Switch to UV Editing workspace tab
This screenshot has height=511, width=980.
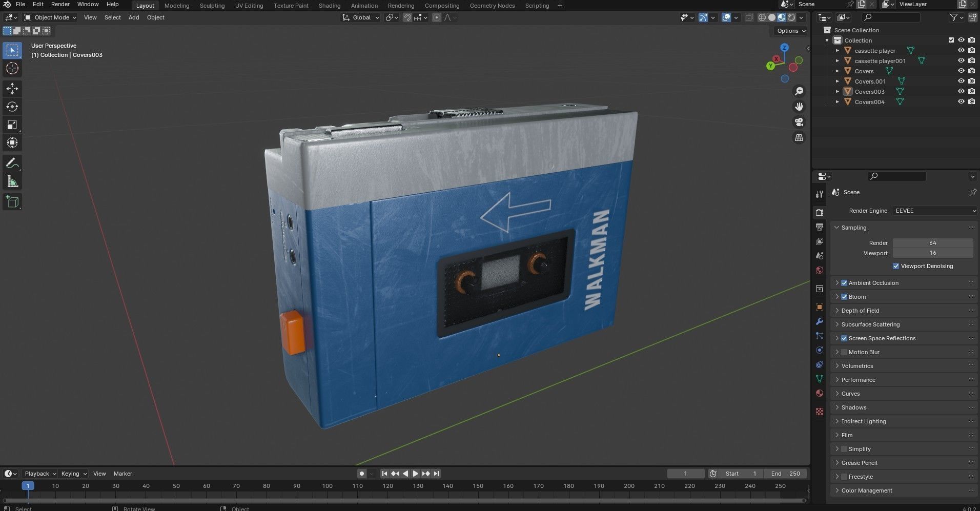[249, 6]
